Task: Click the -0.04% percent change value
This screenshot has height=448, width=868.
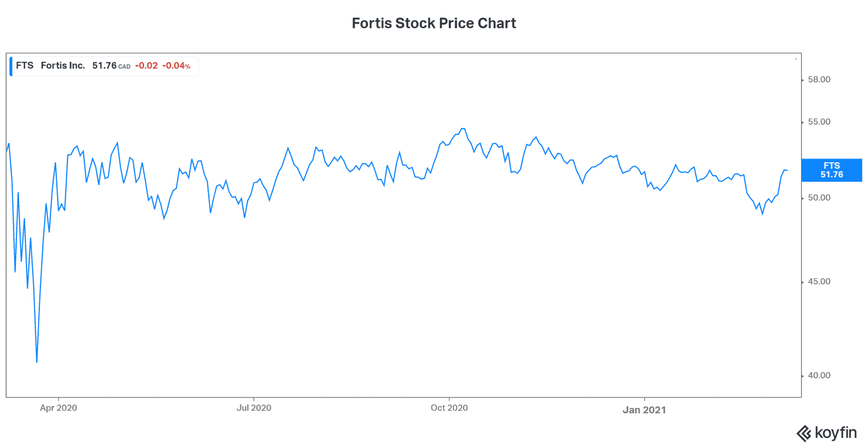Action: pyautogui.click(x=176, y=66)
